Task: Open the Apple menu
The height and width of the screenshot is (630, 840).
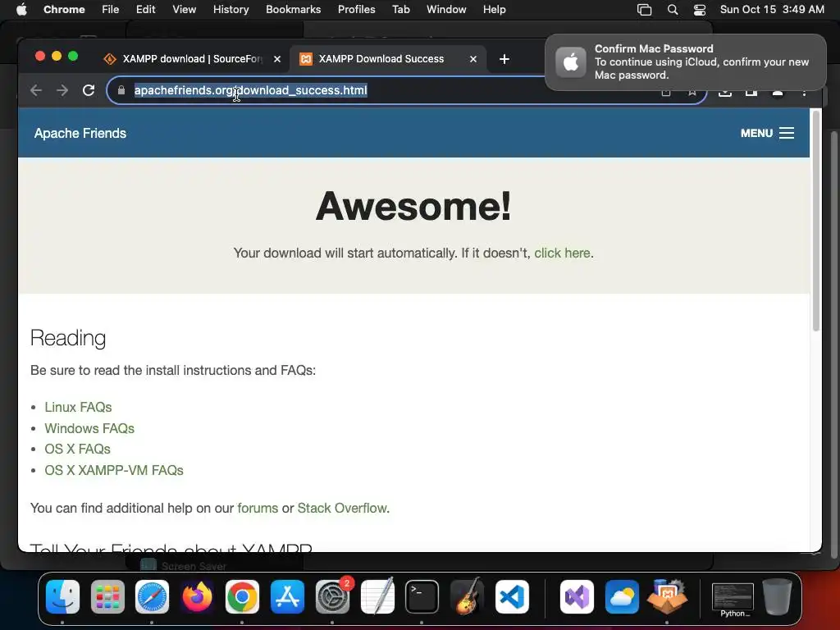Action: pos(21,9)
